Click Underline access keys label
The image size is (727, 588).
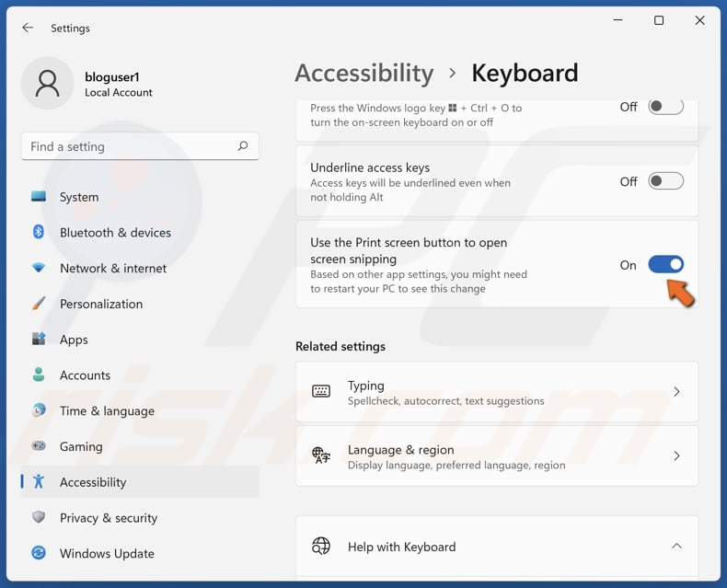pyautogui.click(x=370, y=167)
